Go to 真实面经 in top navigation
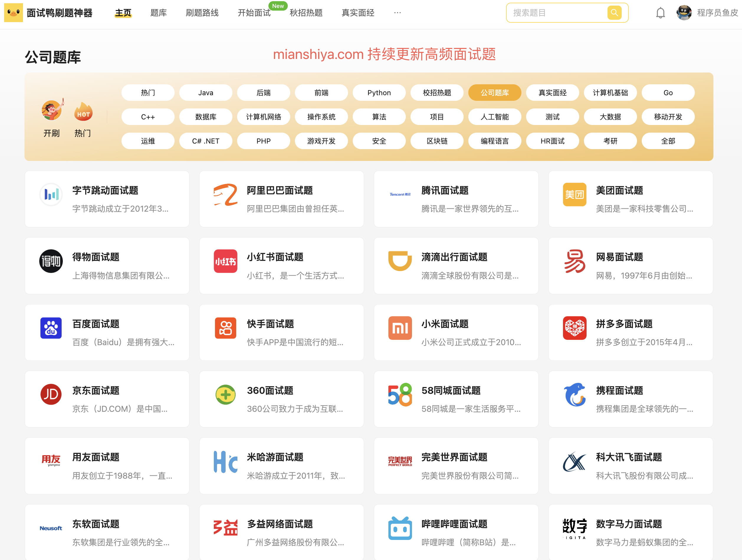Screen dimensions: 742x560 coord(358,13)
